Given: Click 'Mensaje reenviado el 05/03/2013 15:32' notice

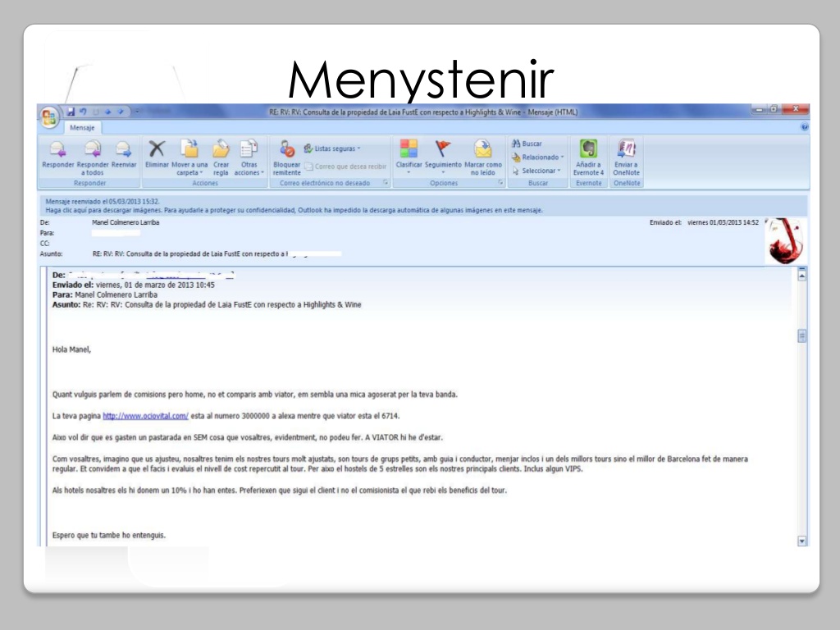Looking at the screenshot, I should click(103, 202).
